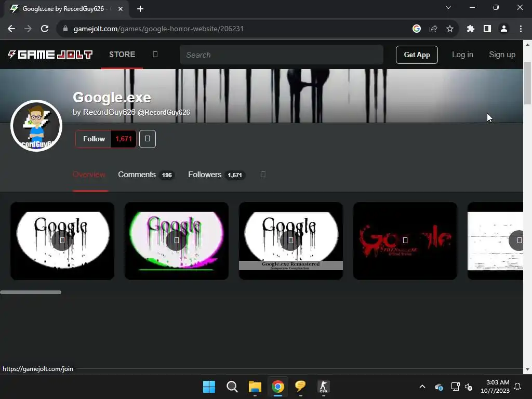Go back to the previous page
This screenshot has height=399, width=532.
click(x=11, y=29)
